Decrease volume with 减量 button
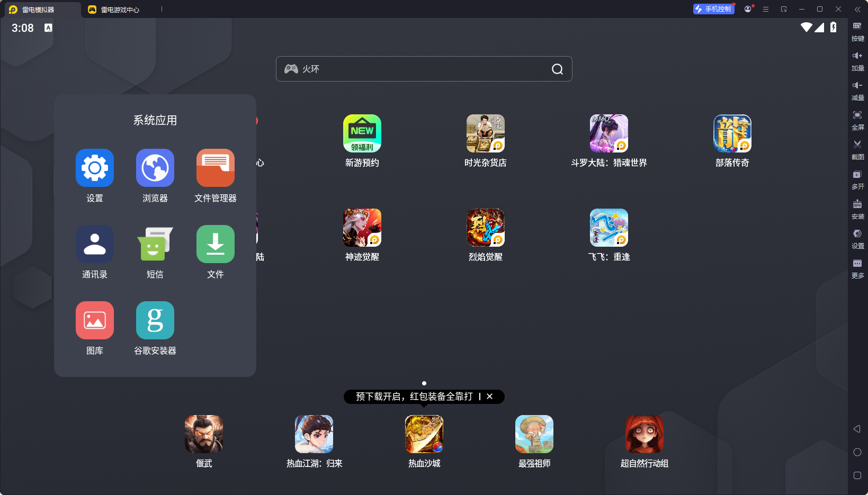 (x=857, y=91)
